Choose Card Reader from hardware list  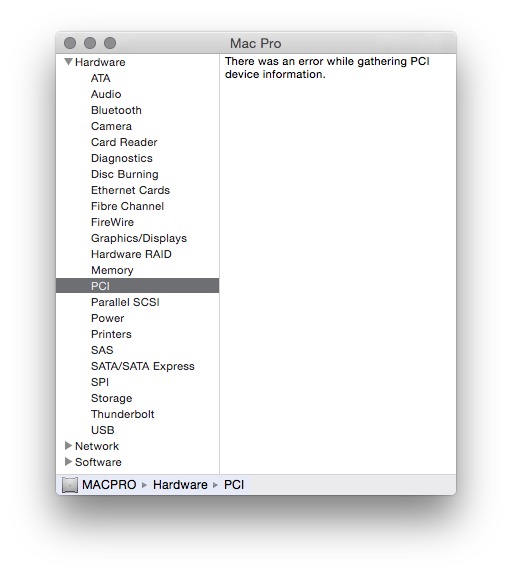tap(124, 142)
